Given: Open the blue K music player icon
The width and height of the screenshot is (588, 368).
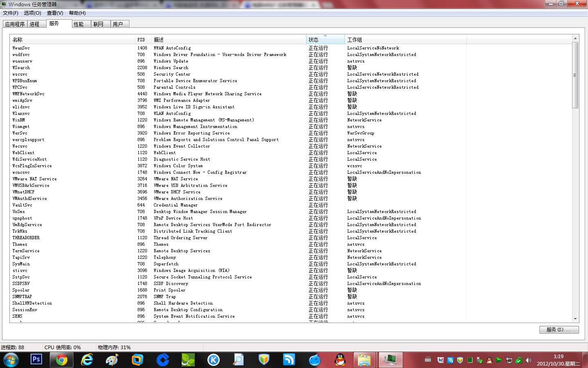Looking at the screenshot, I should [x=213, y=360].
